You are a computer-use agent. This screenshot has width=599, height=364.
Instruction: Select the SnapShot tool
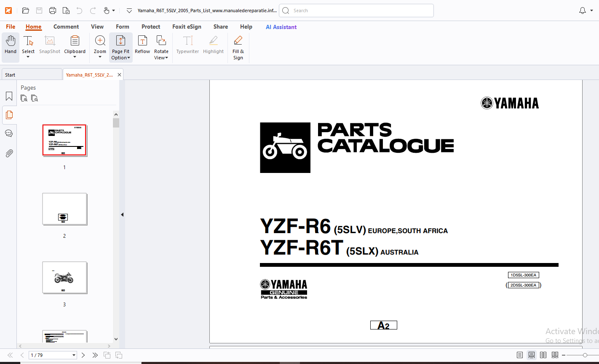pyautogui.click(x=50, y=45)
